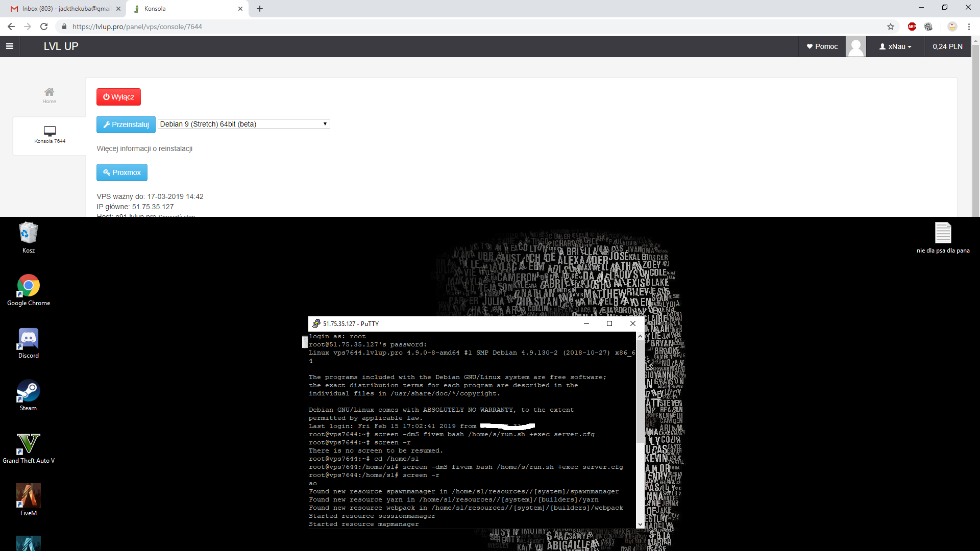Open Chrome's three-dot menu
This screenshot has height=551, width=980.
point(969,27)
